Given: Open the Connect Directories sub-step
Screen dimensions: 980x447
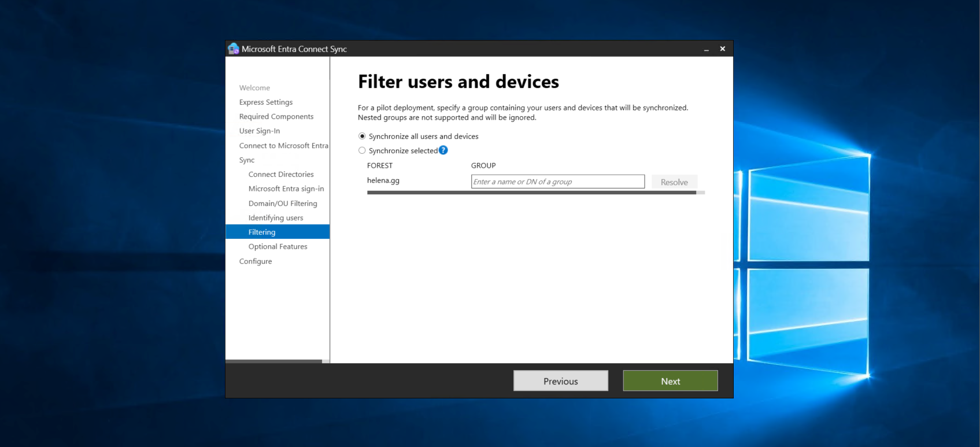Looking at the screenshot, I should pos(281,175).
